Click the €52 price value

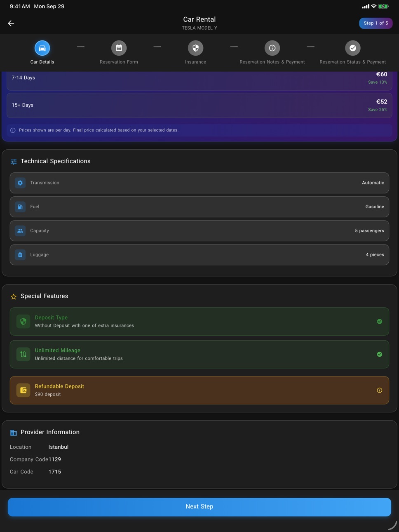point(382,101)
